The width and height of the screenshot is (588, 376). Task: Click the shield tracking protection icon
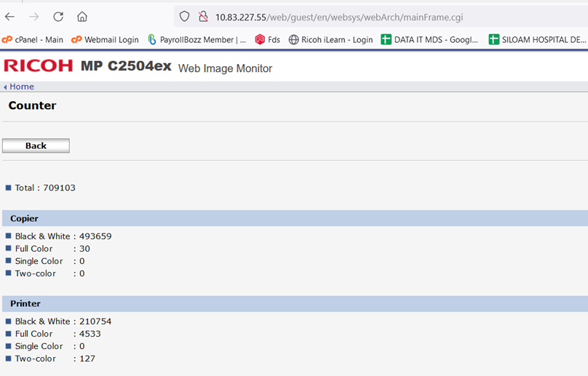[184, 17]
